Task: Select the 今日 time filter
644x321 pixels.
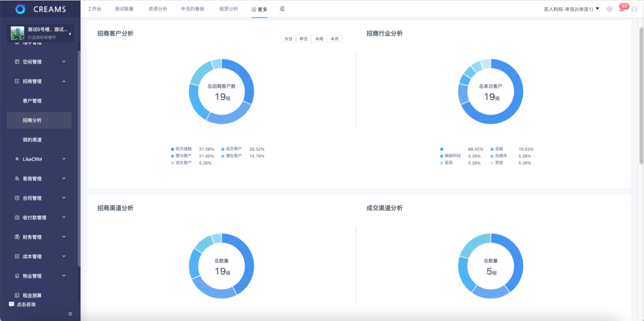Action: tap(288, 39)
